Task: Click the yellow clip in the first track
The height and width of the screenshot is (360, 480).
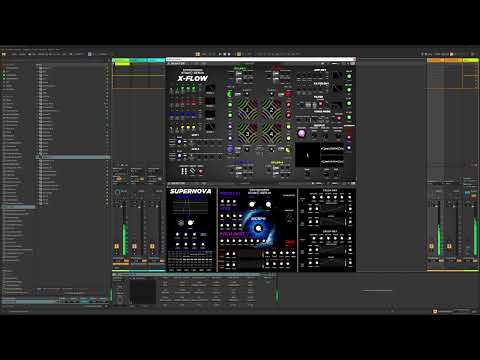Action: pos(122,64)
